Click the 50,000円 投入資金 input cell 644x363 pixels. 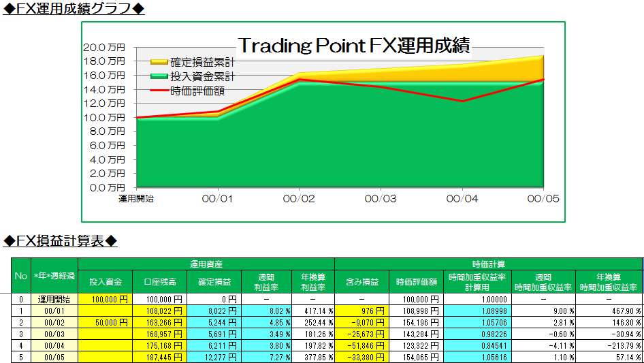105,322
